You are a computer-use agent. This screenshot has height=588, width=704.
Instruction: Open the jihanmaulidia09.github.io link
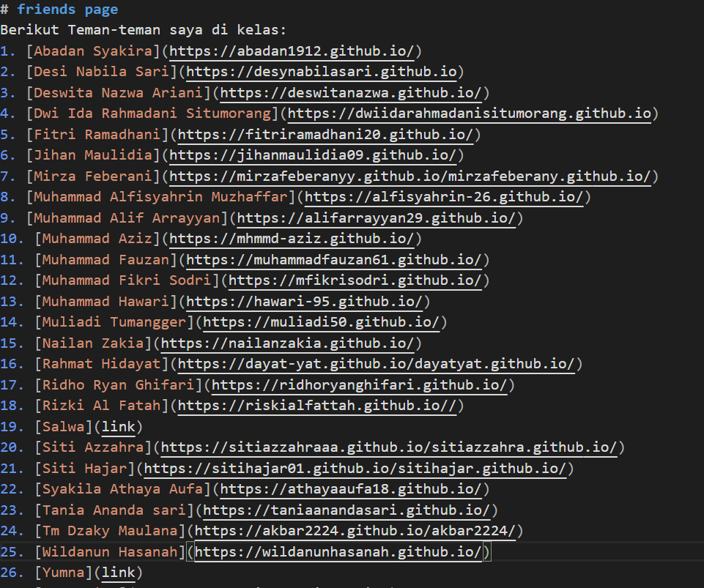pos(313,155)
